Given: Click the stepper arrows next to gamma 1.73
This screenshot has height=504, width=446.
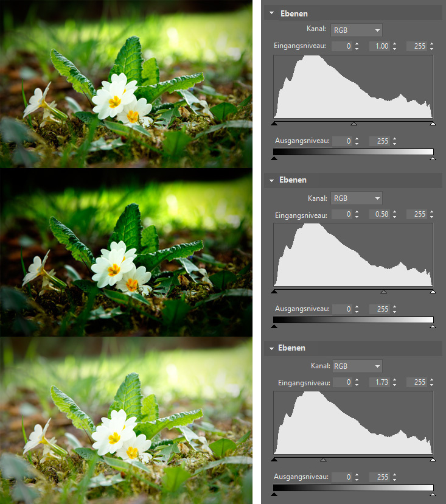Looking at the screenshot, I should click(x=395, y=382).
